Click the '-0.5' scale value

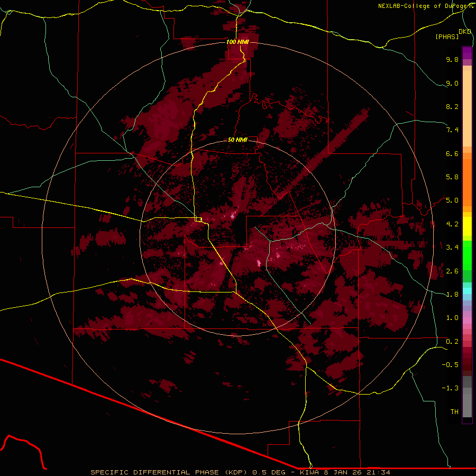(x=450, y=365)
